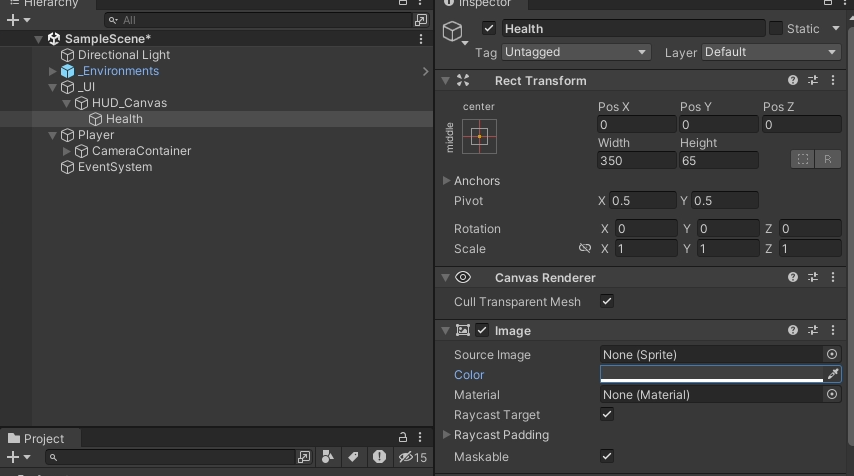Search Project by label tag icon
This screenshot has height=476, width=854.
click(x=353, y=457)
